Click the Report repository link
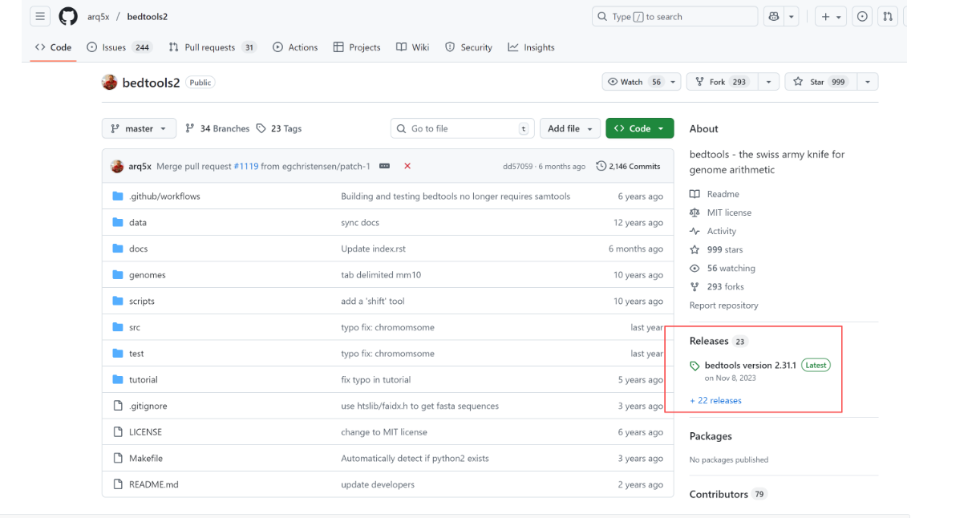The height and width of the screenshot is (518, 980). tap(723, 306)
